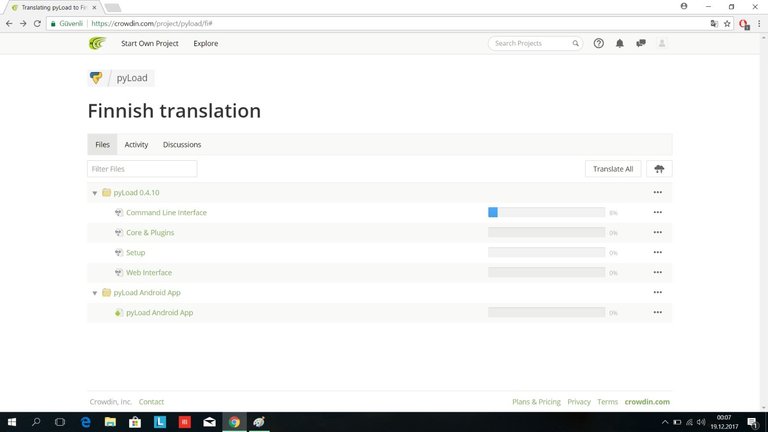Click the pyLoad 0.4.10 folder name
The width and height of the screenshot is (768, 432).
[x=136, y=192]
